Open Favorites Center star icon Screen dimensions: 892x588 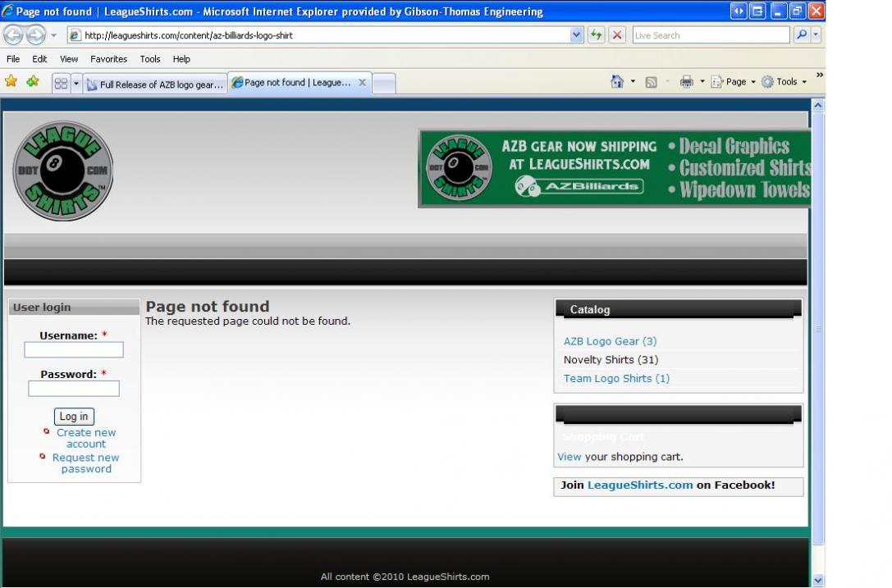(x=11, y=81)
